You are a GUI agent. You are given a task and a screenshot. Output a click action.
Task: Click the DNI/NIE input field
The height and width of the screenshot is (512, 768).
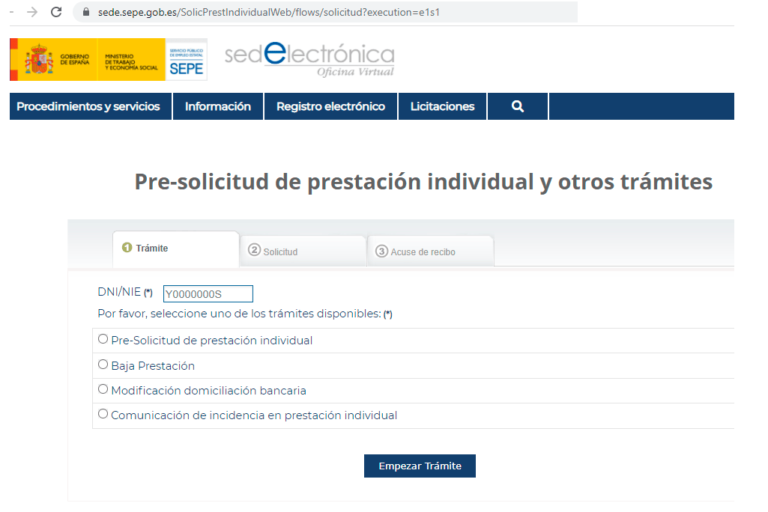(x=208, y=294)
